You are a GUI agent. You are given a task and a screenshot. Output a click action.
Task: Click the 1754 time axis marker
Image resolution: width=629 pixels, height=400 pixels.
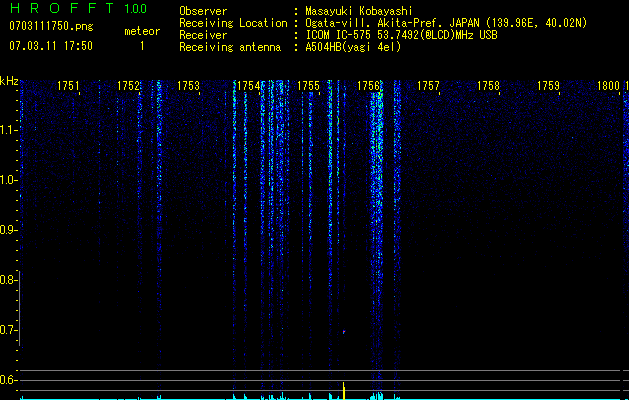pyautogui.click(x=248, y=86)
